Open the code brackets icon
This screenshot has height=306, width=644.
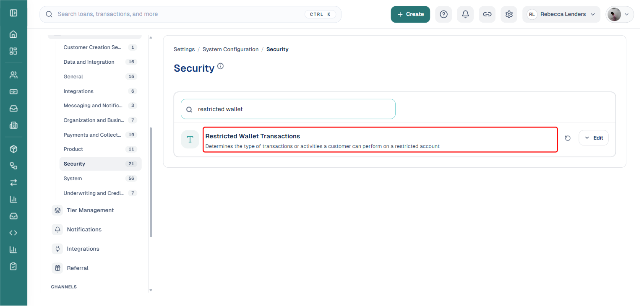click(13, 233)
